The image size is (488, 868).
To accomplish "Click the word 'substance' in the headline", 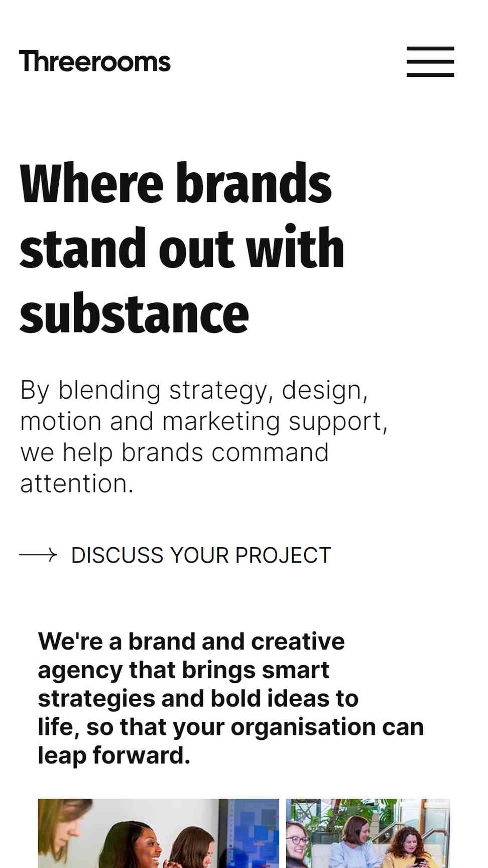I will click(134, 313).
